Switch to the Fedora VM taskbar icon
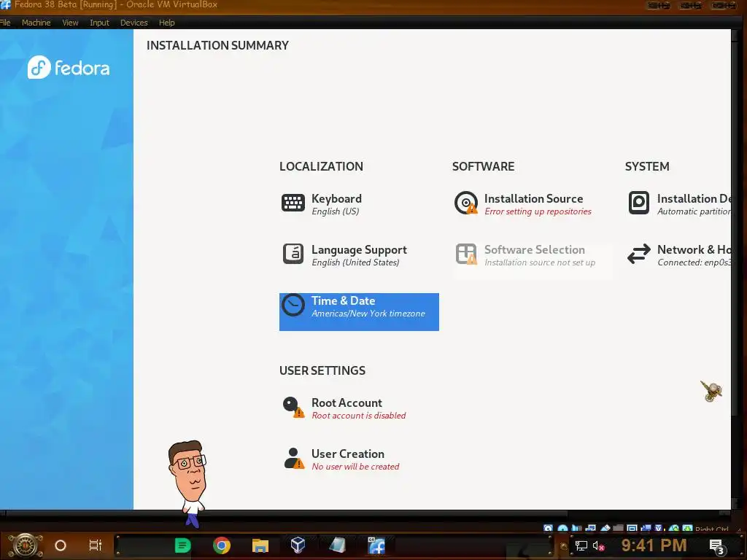Image resolution: width=747 pixels, height=560 pixels. click(x=376, y=545)
